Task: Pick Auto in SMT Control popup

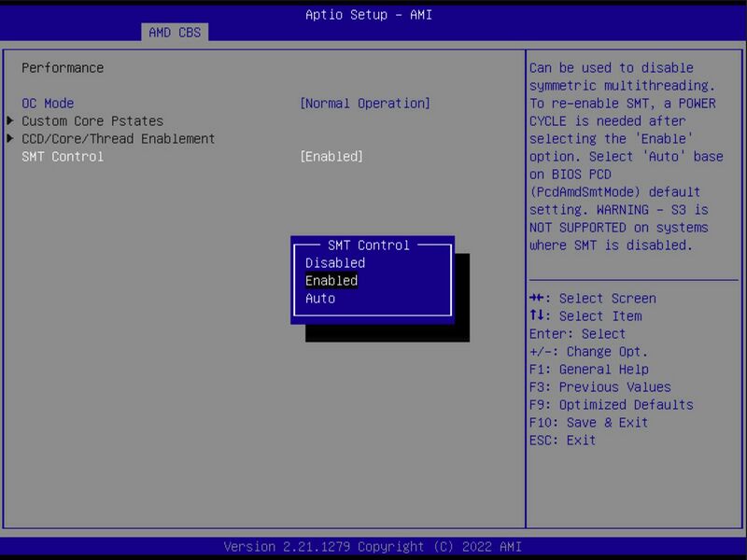Action: [320, 299]
